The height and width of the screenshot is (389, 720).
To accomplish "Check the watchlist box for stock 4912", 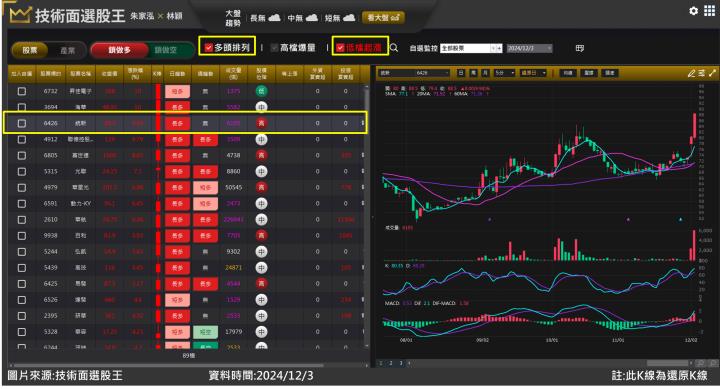I will [x=22, y=139].
